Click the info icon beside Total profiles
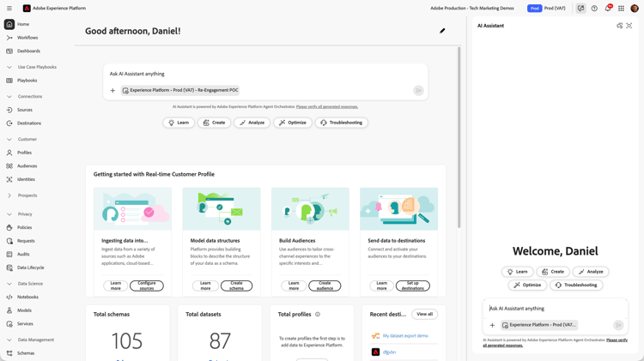The width and height of the screenshot is (644, 361). 318,314
